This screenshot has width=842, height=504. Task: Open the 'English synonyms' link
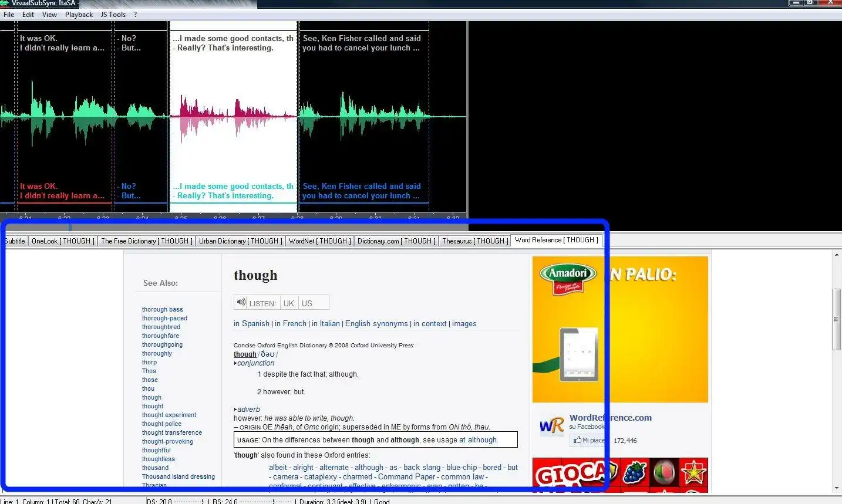376,323
